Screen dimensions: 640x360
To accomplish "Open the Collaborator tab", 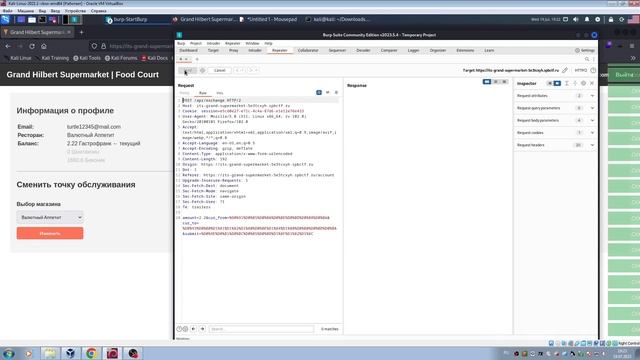I will [x=308, y=50].
